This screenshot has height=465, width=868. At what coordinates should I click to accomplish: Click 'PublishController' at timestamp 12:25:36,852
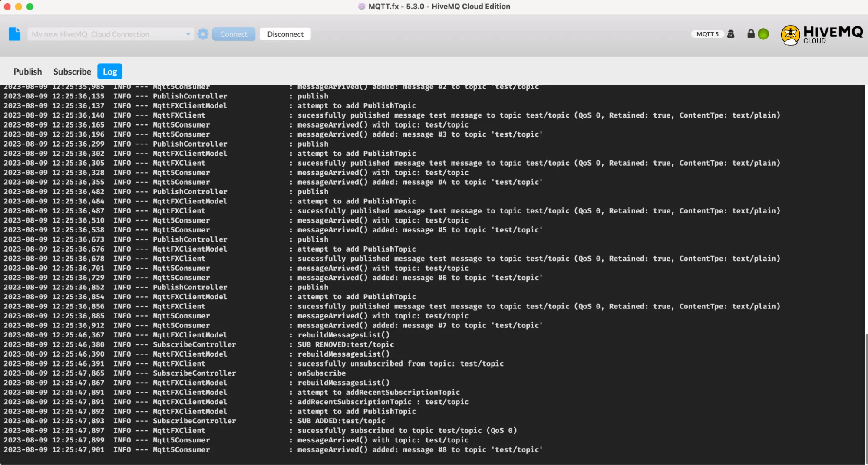point(190,287)
